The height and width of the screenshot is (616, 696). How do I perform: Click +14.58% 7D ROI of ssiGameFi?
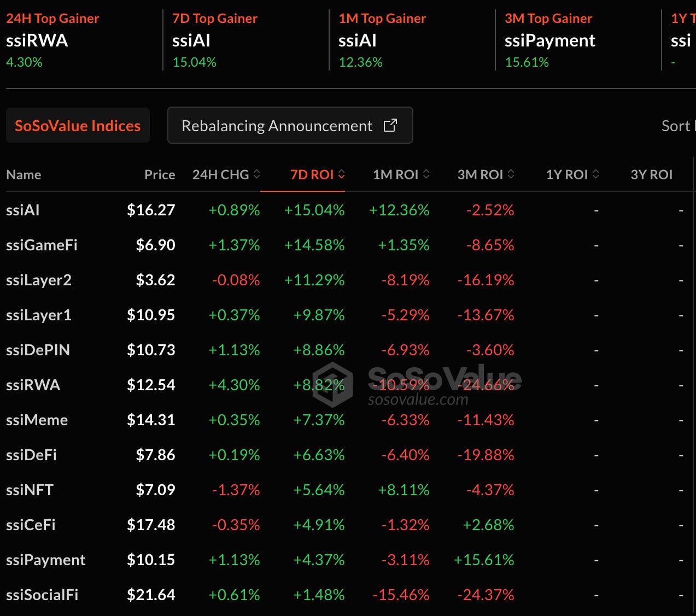tap(314, 245)
